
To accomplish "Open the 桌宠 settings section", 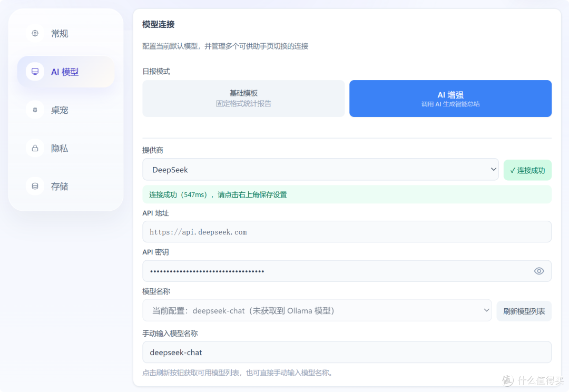I will click(66, 110).
